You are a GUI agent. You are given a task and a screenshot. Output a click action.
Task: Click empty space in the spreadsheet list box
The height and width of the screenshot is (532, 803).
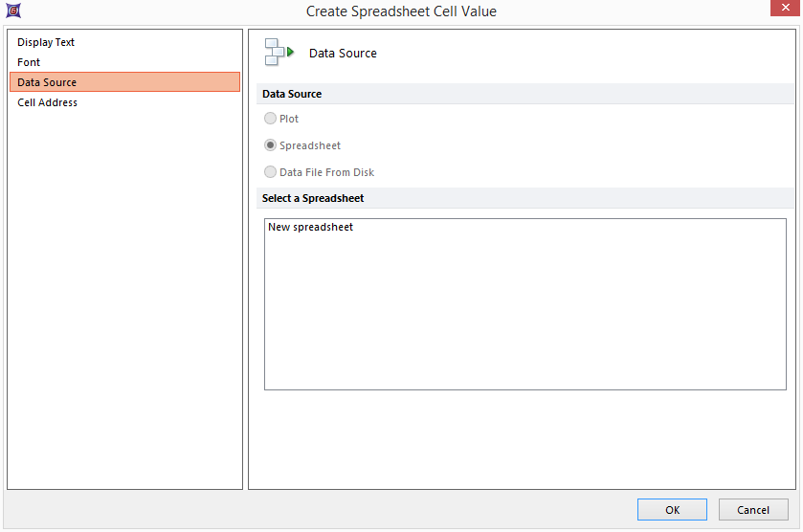pyautogui.click(x=524, y=316)
